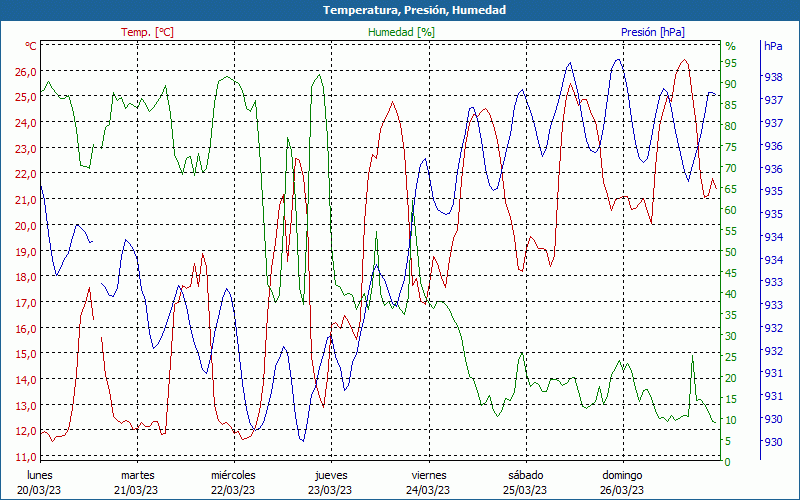The image size is (800, 500).
Task: Click the green "15" humidity tick label
Action: tap(731, 399)
